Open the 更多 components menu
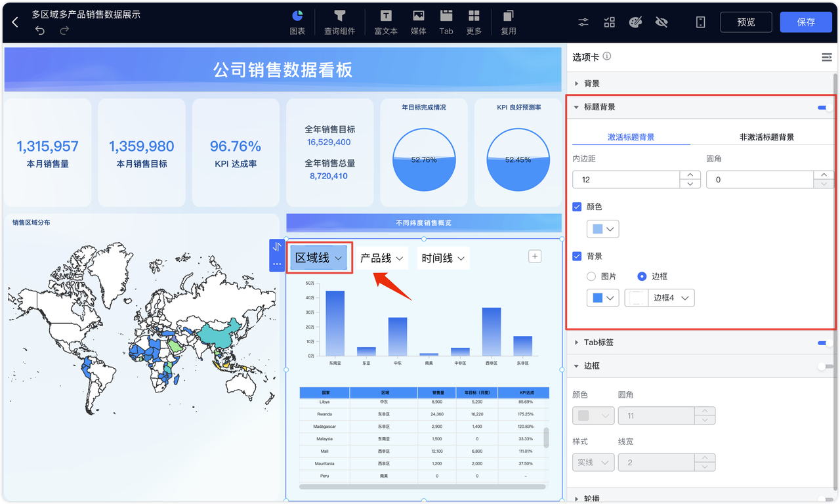The width and height of the screenshot is (840, 504). (x=474, y=22)
